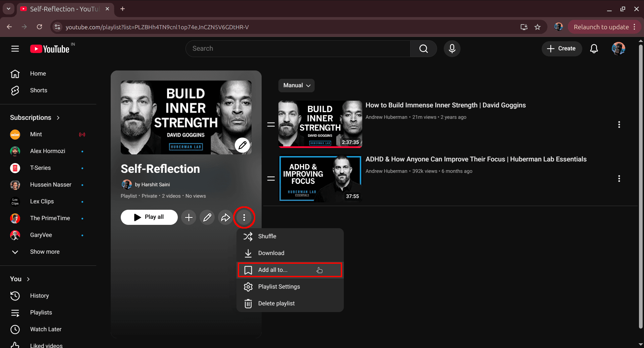
Task: Open YouTube voice search microphone
Action: click(x=451, y=49)
